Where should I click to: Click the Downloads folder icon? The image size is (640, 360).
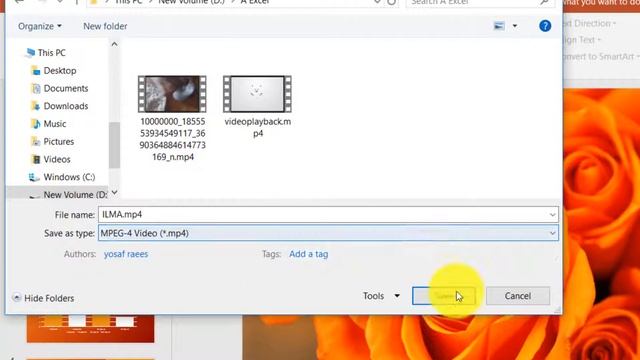[36, 106]
